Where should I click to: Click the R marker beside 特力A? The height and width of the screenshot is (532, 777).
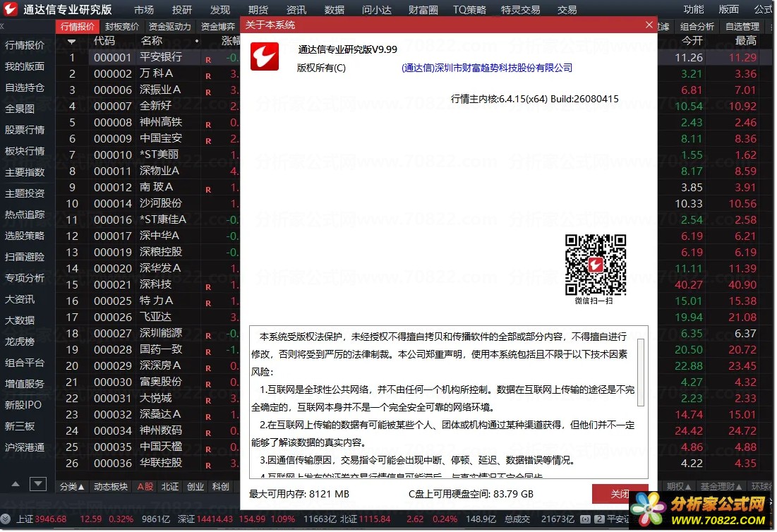coord(208,303)
